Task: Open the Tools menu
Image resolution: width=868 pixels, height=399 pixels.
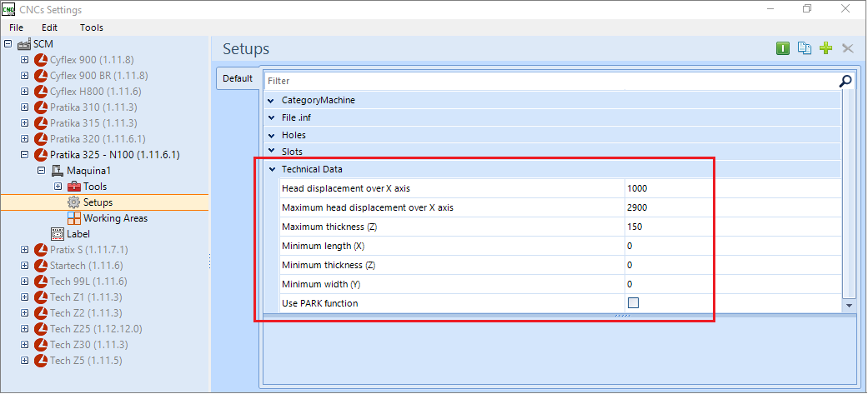Action: (x=92, y=27)
